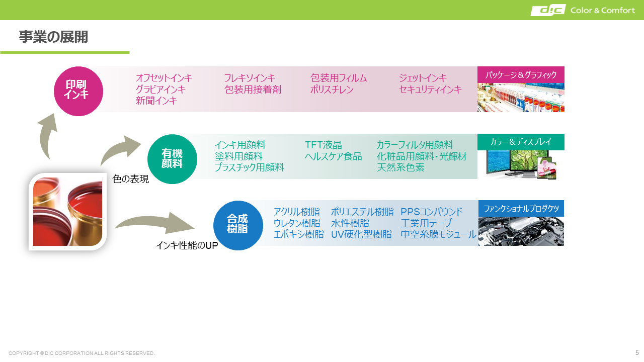Select the monitors and tablet photo
Screen dimensions: 644x362
[x=521, y=164]
